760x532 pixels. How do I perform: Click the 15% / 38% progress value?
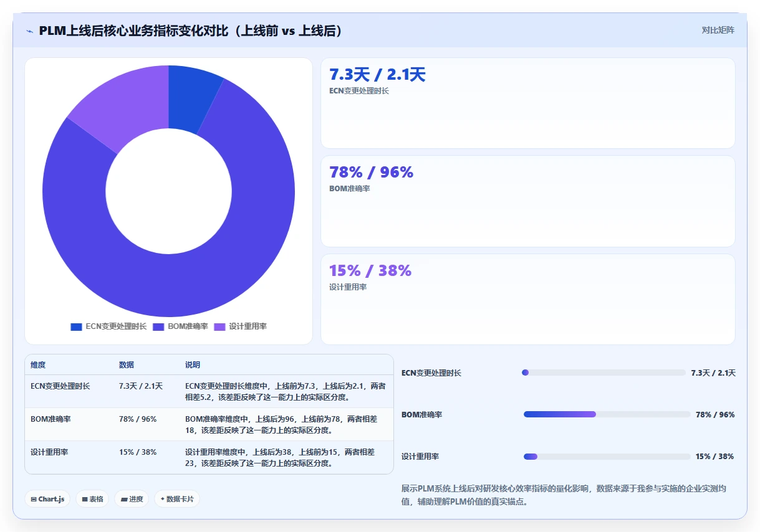tap(714, 457)
